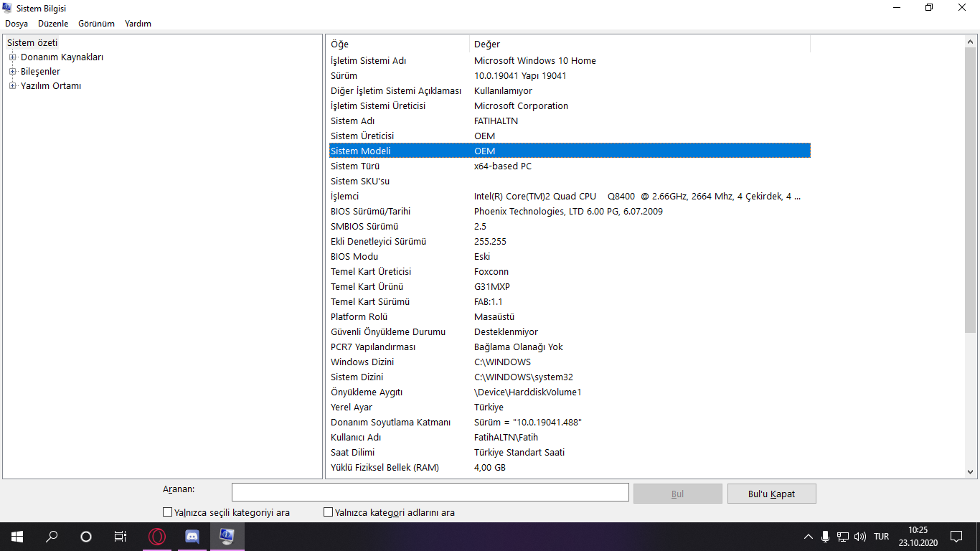Select the Windows Dizini row
The height and width of the screenshot is (551, 980).
(x=570, y=362)
